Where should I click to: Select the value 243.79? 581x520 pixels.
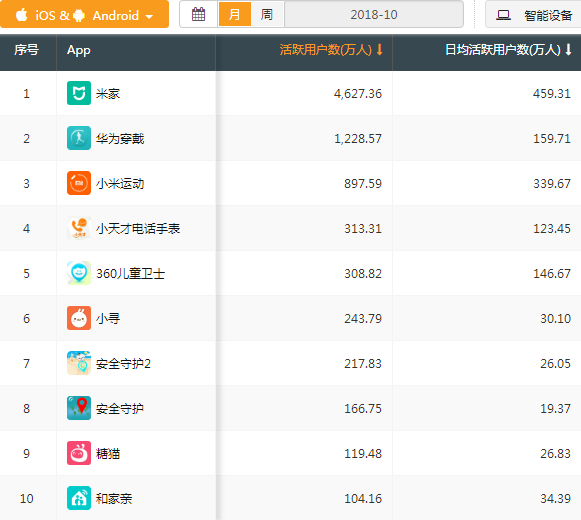[x=363, y=318]
